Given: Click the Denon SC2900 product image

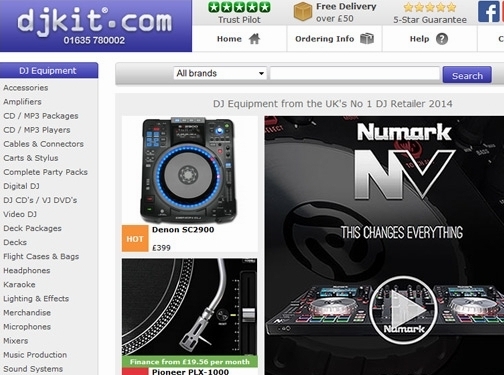Looking at the screenshot, I should tap(189, 170).
